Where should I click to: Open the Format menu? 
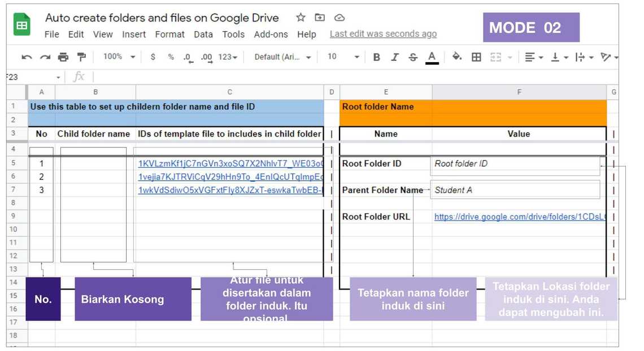pyautogui.click(x=169, y=34)
